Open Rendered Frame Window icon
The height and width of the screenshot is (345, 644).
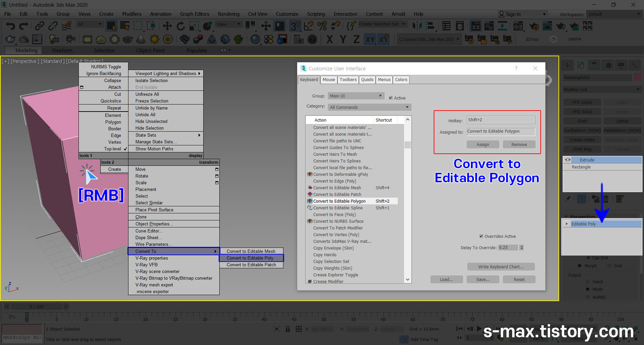(547, 26)
